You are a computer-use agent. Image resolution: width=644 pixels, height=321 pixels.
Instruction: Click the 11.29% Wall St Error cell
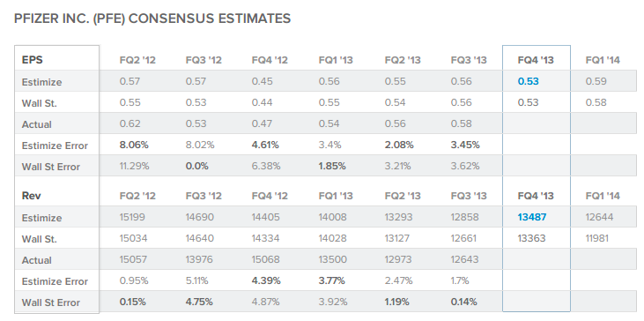(x=134, y=167)
